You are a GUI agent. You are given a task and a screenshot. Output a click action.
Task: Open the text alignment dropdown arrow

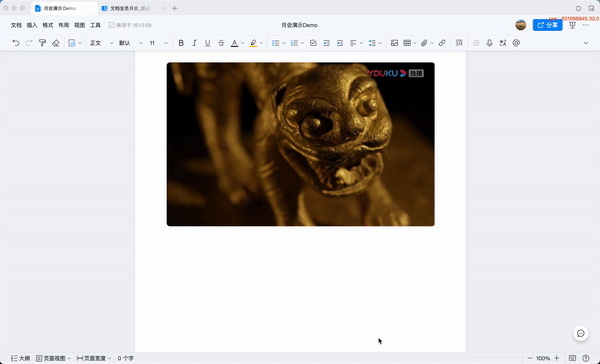(x=361, y=43)
